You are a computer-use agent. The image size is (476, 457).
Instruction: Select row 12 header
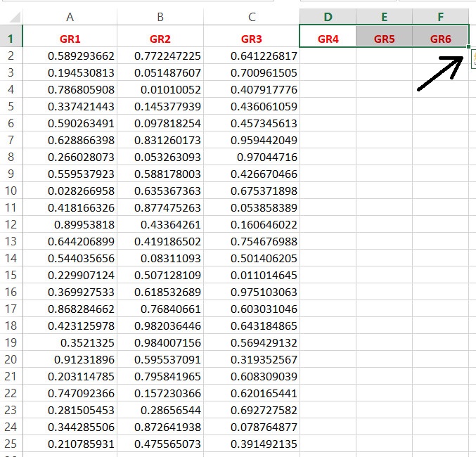(11, 224)
